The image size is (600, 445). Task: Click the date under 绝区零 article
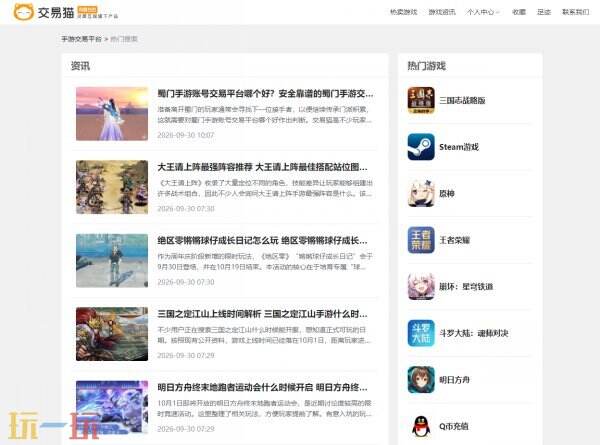pos(186,282)
